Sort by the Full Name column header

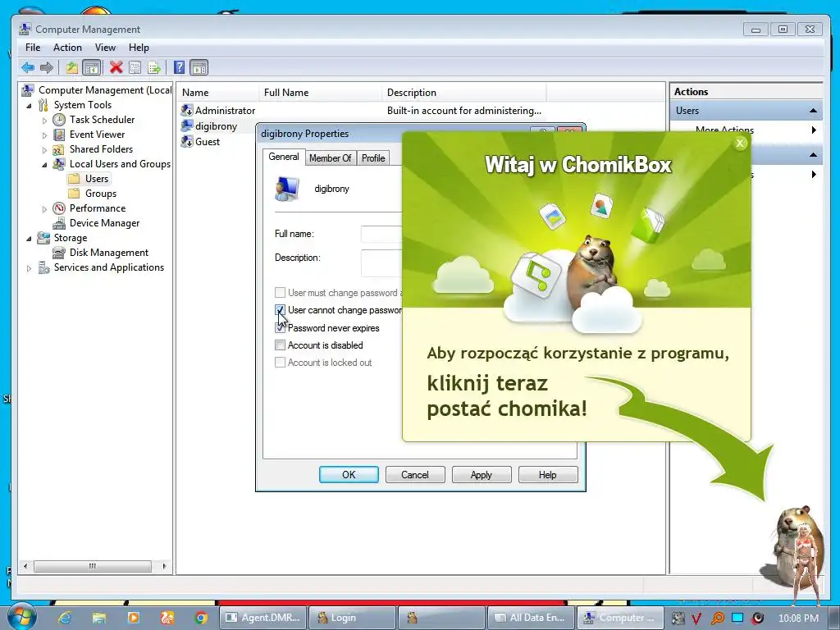(321, 93)
